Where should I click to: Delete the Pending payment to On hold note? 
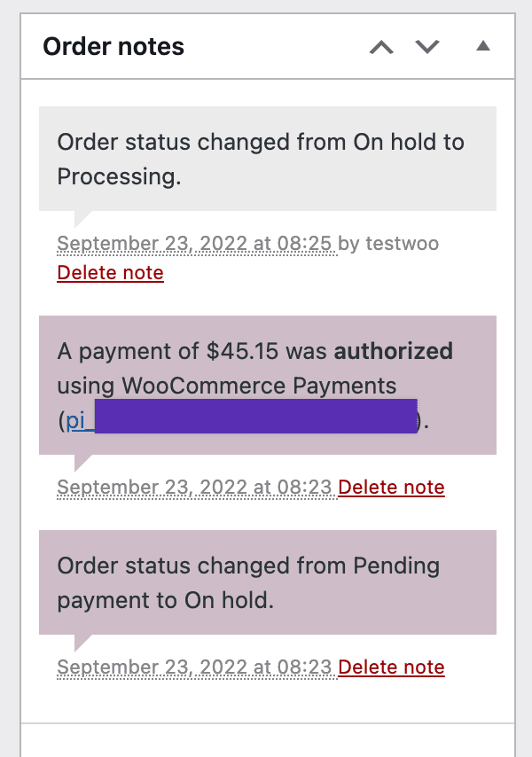pyautogui.click(x=391, y=667)
